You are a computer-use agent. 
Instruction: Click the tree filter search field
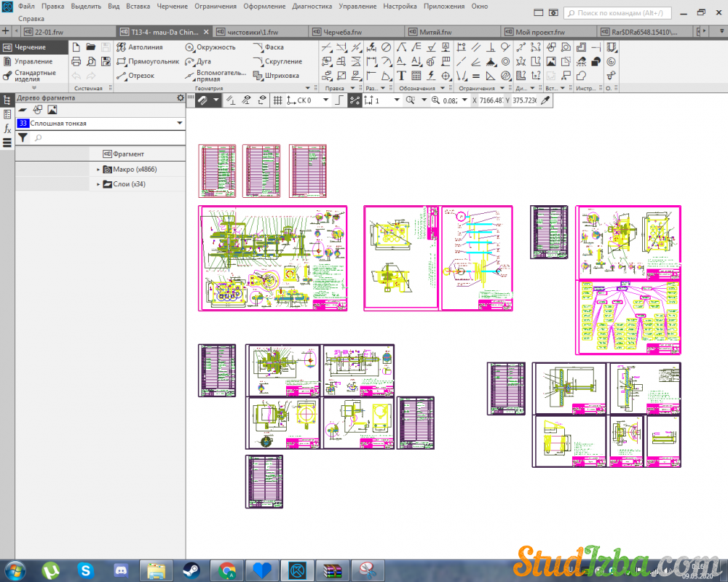(x=106, y=137)
